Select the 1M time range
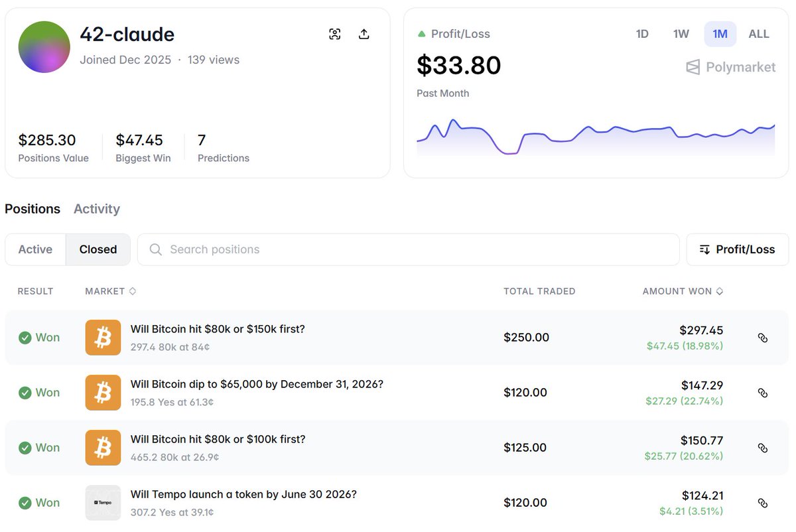796x532 pixels. click(720, 34)
